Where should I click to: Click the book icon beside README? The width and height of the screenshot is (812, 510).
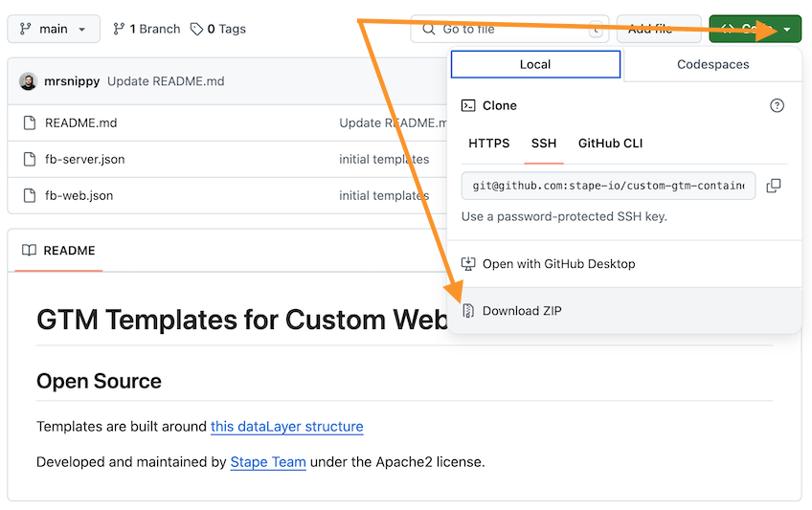[x=29, y=251]
